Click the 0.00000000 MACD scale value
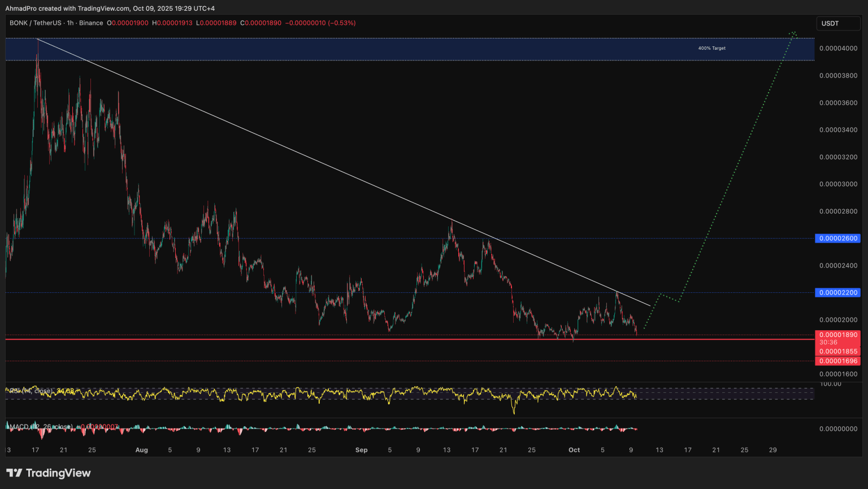 838,429
